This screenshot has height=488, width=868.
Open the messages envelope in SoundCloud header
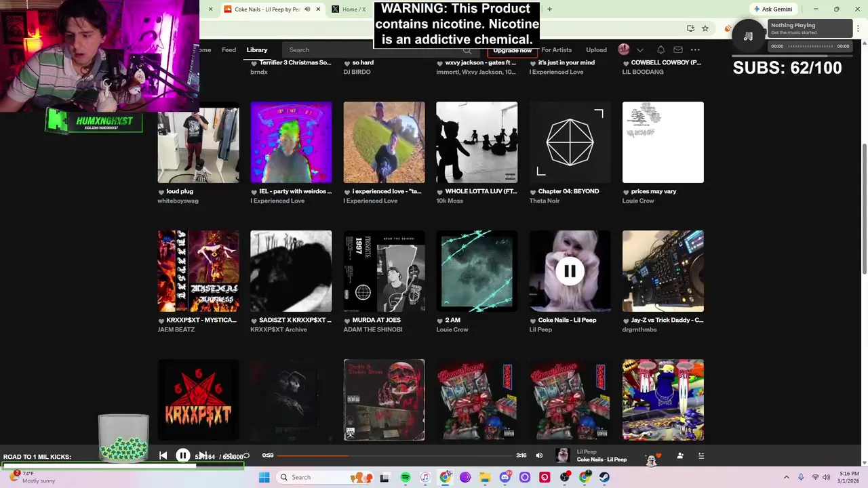coord(678,49)
